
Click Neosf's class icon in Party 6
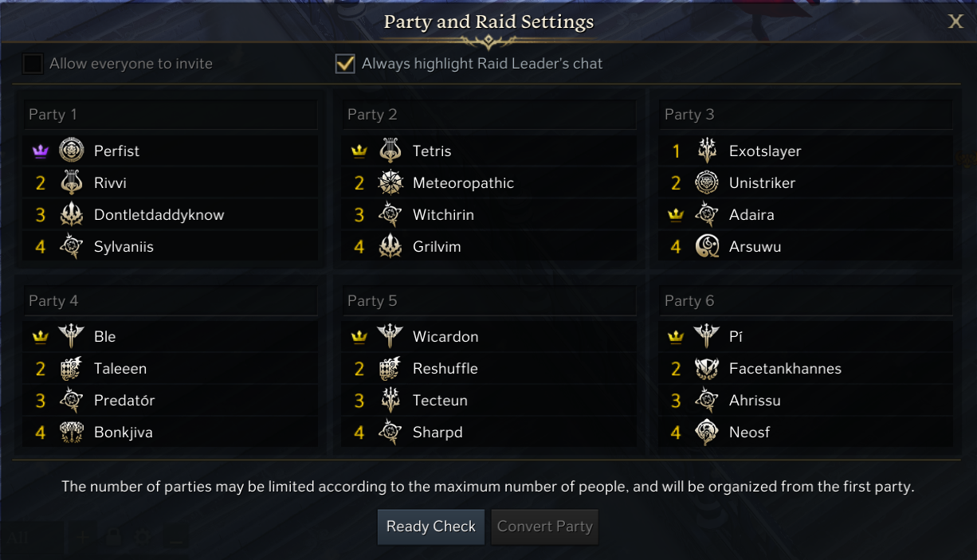coord(707,433)
